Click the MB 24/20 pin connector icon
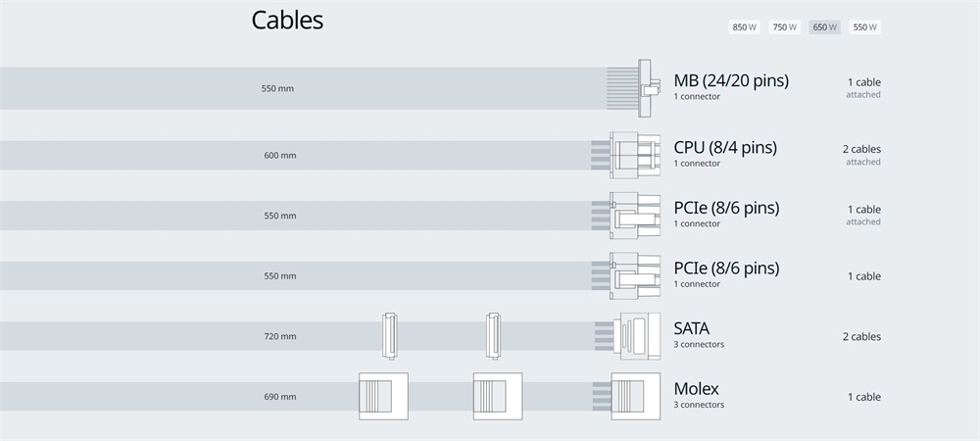Screen dimensions: 980x441 [x=634, y=88]
